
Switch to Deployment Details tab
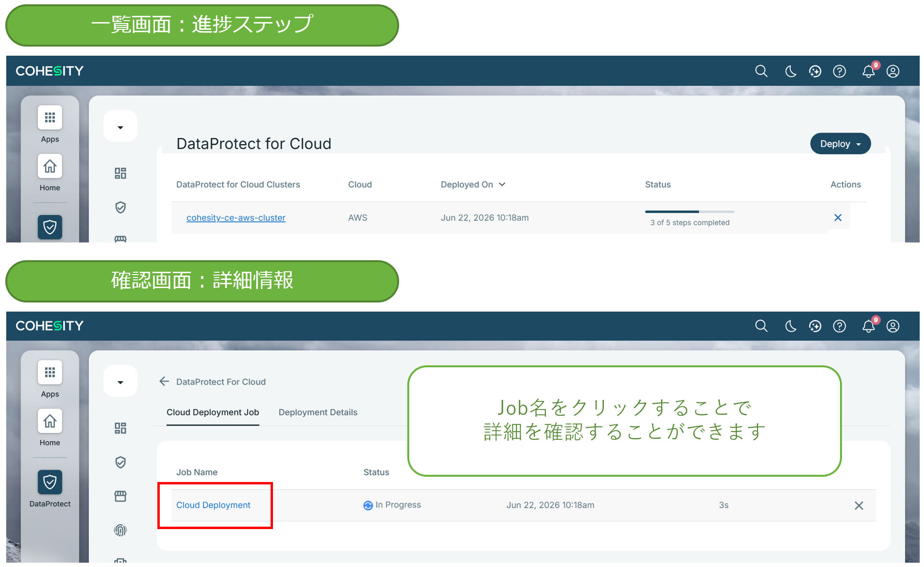(318, 412)
